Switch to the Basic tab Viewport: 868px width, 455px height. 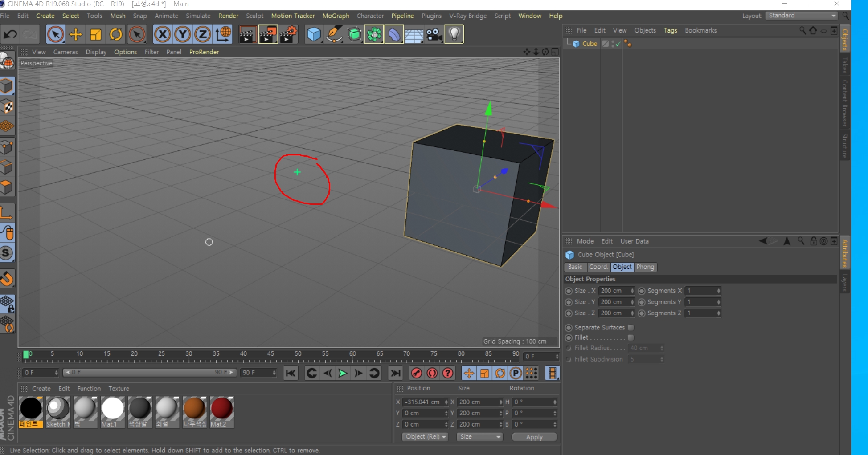coord(575,267)
